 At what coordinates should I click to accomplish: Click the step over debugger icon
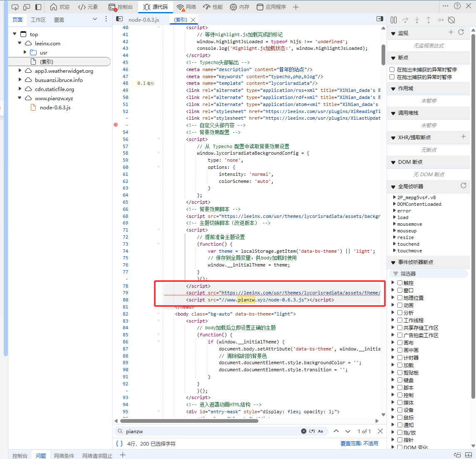point(405,20)
